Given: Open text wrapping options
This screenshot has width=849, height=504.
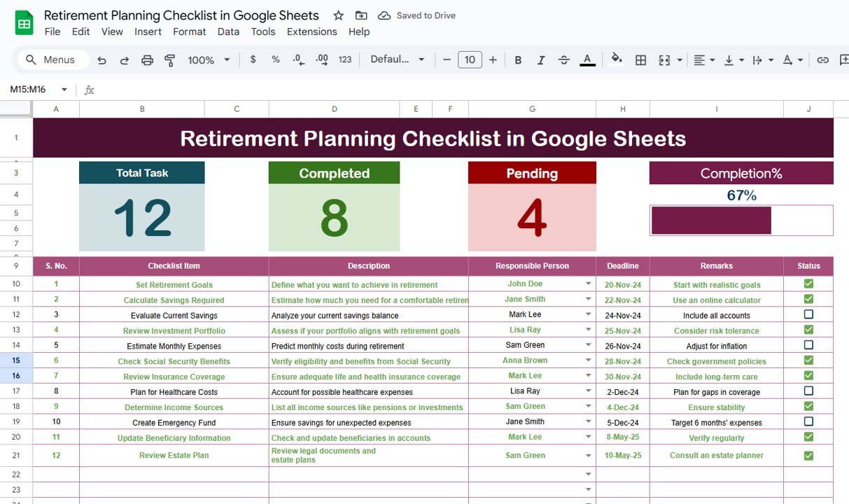Looking at the screenshot, I should coord(762,60).
